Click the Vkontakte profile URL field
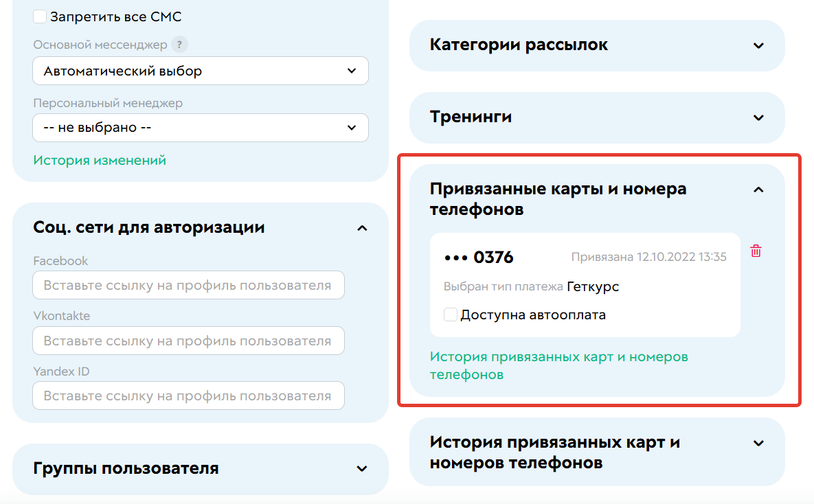The height and width of the screenshot is (504, 814). 188,341
